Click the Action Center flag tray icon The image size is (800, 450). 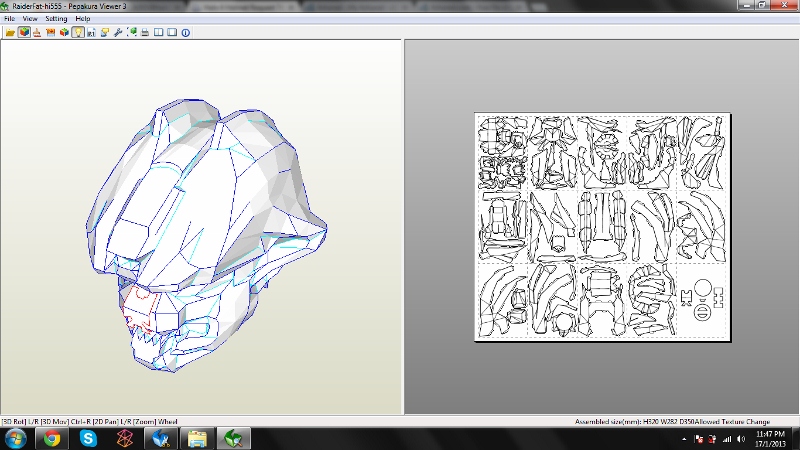coord(698,439)
